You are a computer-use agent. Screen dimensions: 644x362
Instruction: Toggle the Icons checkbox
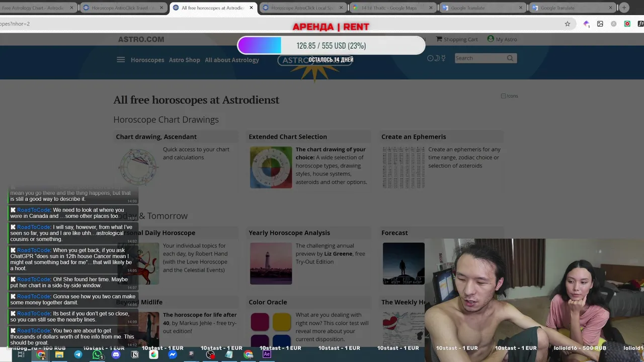tap(504, 96)
